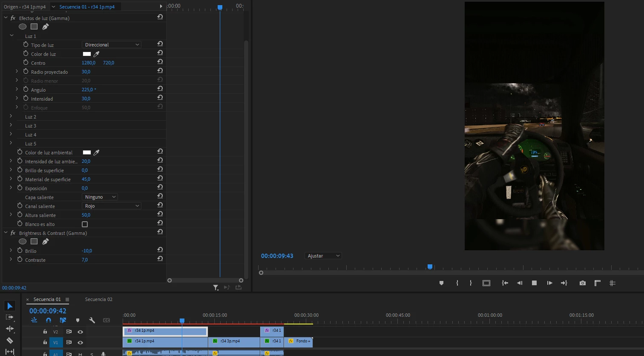Open effect controls filter options
Image resolution: width=644 pixels, height=356 pixels.
click(x=216, y=288)
